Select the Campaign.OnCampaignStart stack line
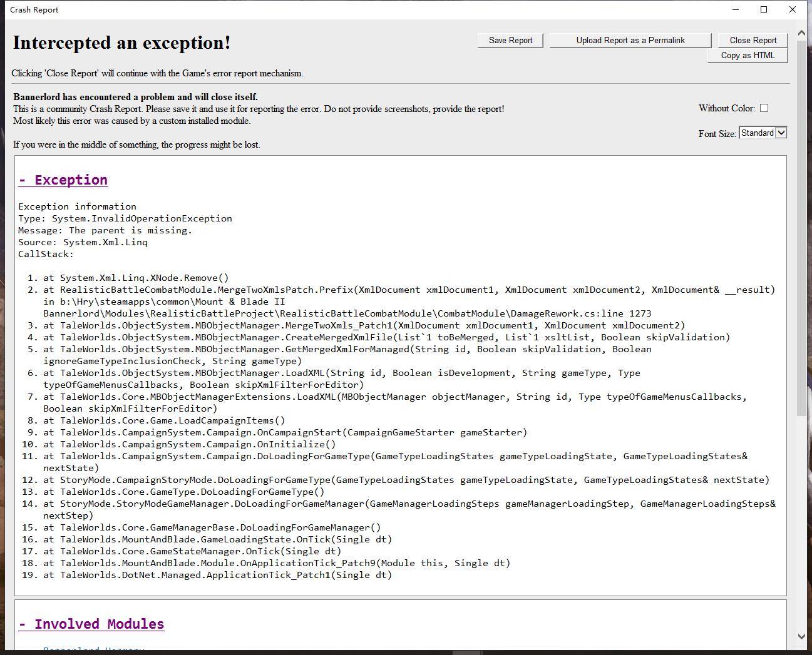Viewport: 812px width, 655px height. 285,432
